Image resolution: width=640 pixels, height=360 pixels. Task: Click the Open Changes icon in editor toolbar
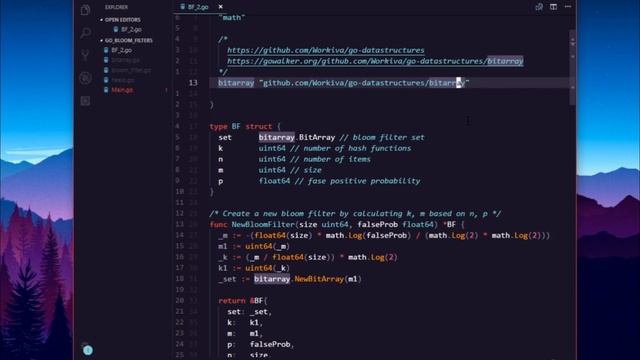(539, 7)
